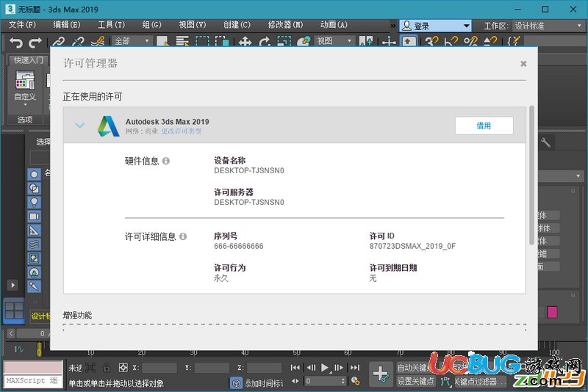The width and height of the screenshot is (588, 392).
Task: Toggle display of helpers in the scene explorer
Action: (x=34, y=231)
